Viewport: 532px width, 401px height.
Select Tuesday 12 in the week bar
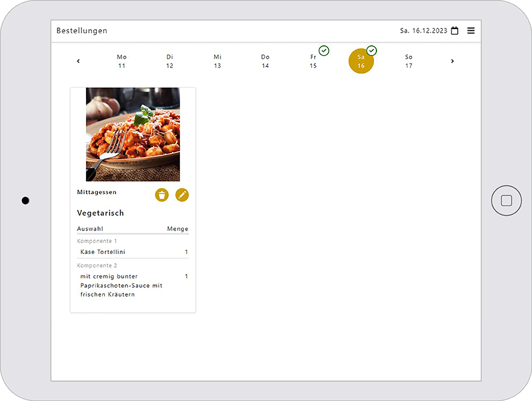click(x=169, y=61)
